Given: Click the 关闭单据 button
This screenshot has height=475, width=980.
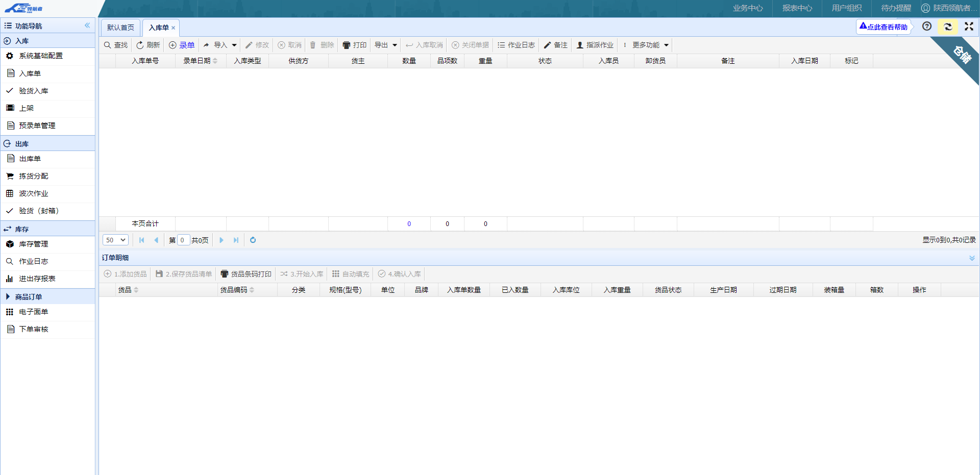Looking at the screenshot, I should pos(471,45).
